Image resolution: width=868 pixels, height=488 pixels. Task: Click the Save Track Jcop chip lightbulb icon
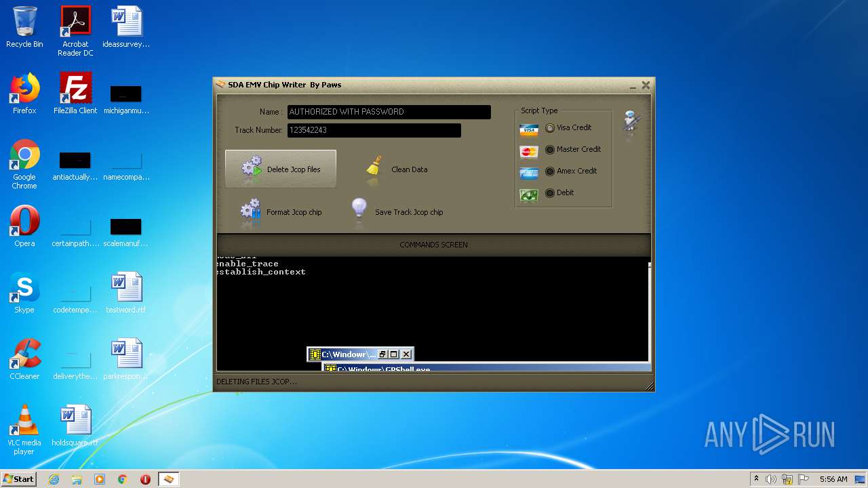tap(359, 211)
